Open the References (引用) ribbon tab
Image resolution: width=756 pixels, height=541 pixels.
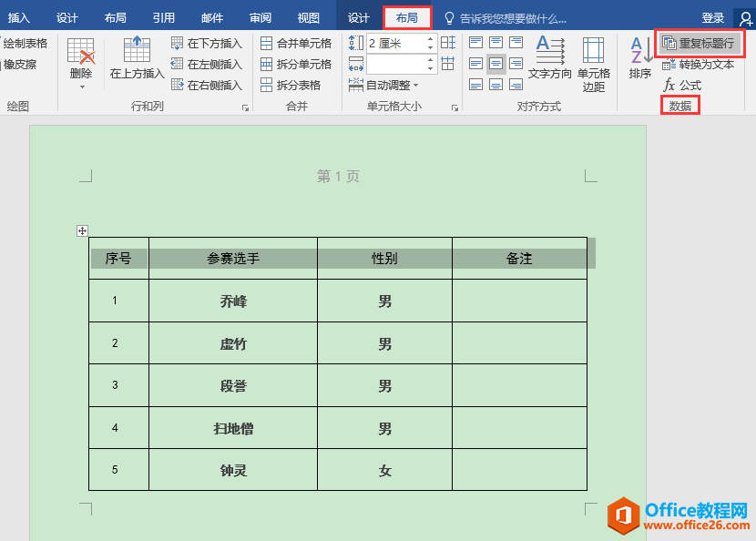[x=164, y=18]
